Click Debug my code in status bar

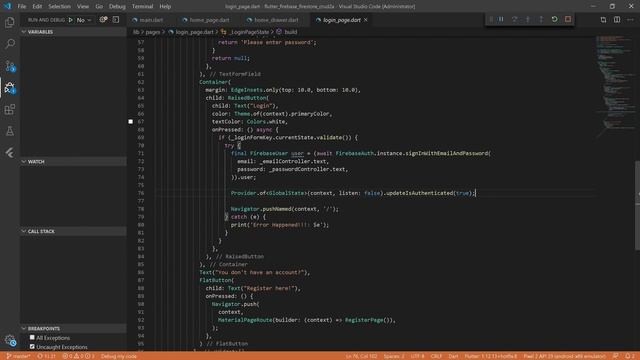tap(119, 356)
